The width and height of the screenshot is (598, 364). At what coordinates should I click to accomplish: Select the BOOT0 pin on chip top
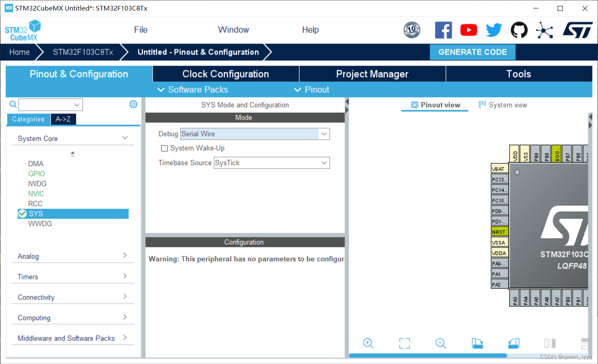tap(556, 153)
